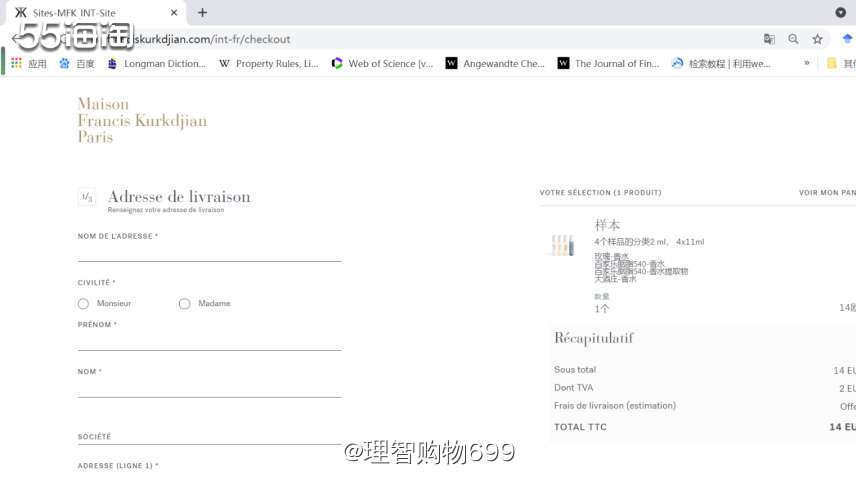Click the Votre sélection (1 produit) header
This screenshot has height=490, width=856.
(601, 193)
